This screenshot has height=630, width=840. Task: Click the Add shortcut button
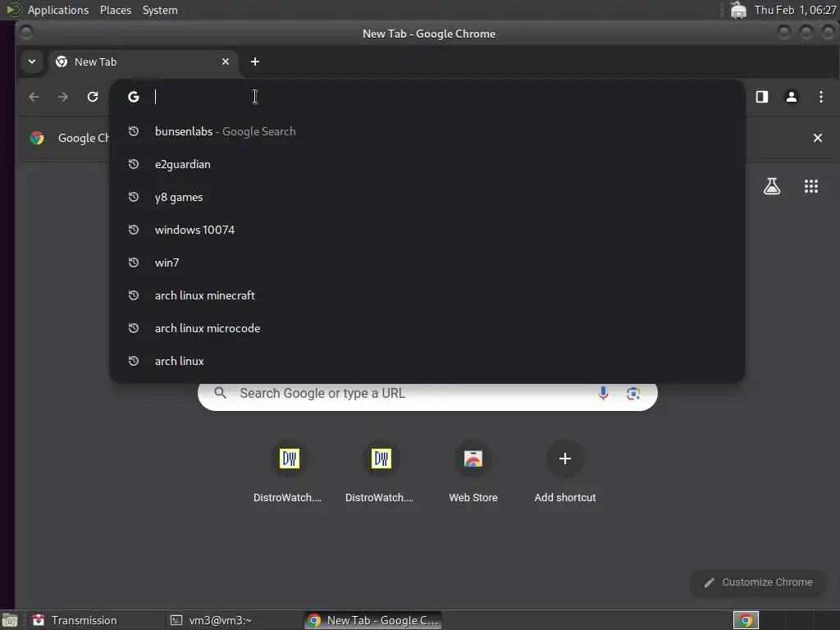[564, 472]
